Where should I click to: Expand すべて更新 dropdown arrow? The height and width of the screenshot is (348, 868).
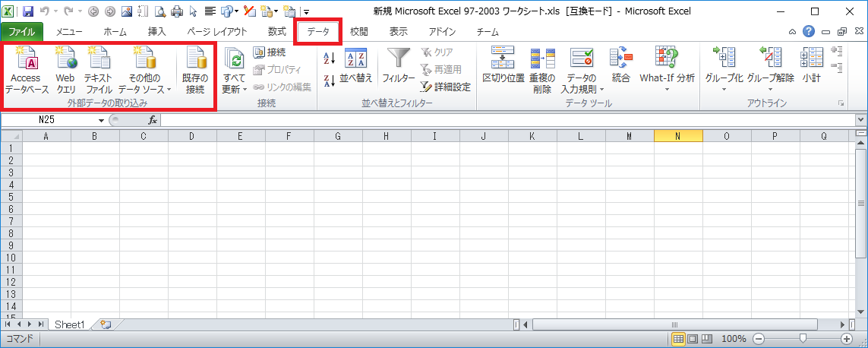245,89
